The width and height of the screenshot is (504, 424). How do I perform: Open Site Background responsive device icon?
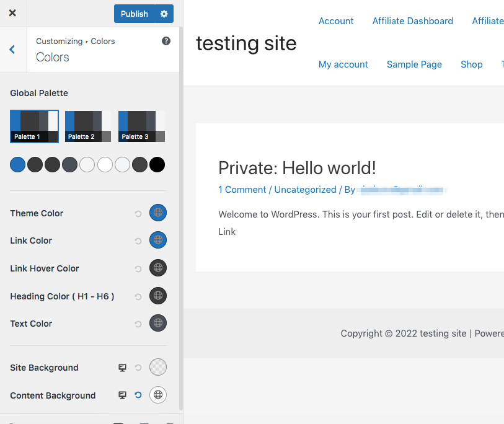point(123,368)
